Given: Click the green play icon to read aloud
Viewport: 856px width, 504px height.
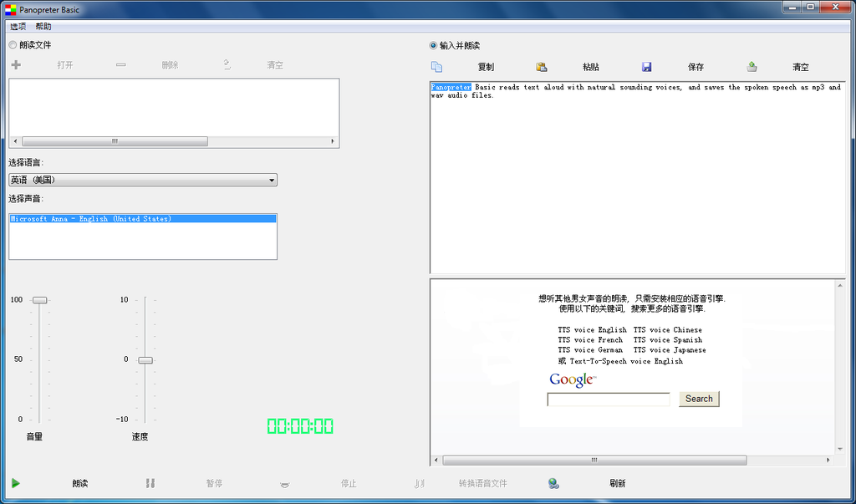Looking at the screenshot, I should [16, 483].
